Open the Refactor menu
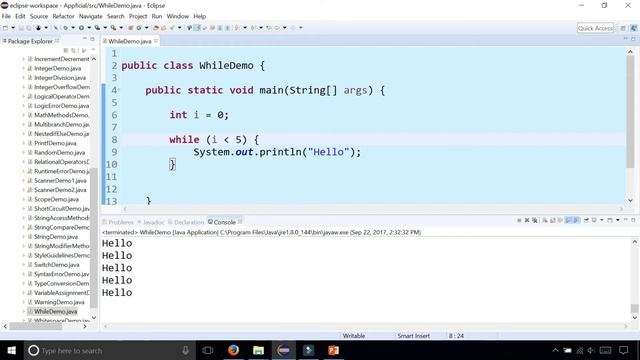 tap(63, 16)
